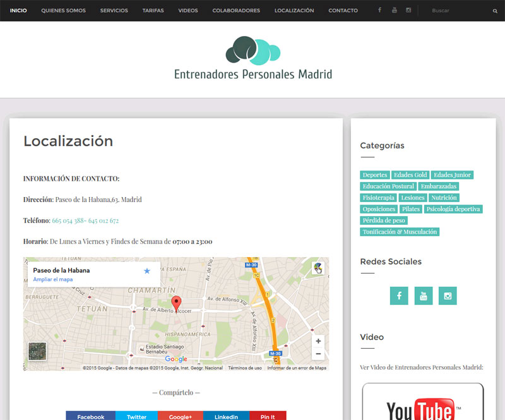Click the Entrenadores Personales Madrid logo
This screenshot has height=420, width=505.
252,59
